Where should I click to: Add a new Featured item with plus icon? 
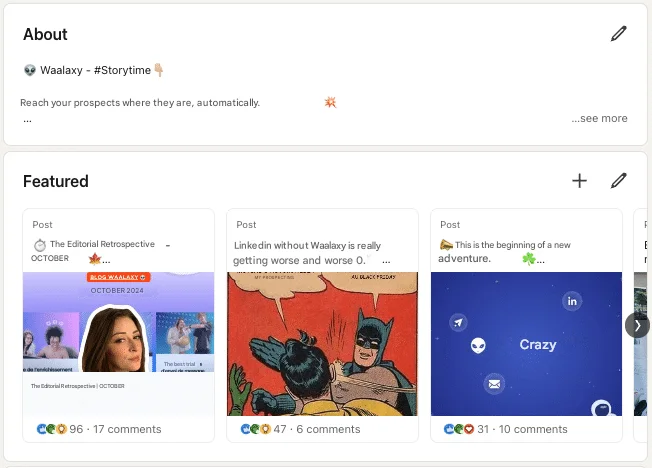pos(579,181)
